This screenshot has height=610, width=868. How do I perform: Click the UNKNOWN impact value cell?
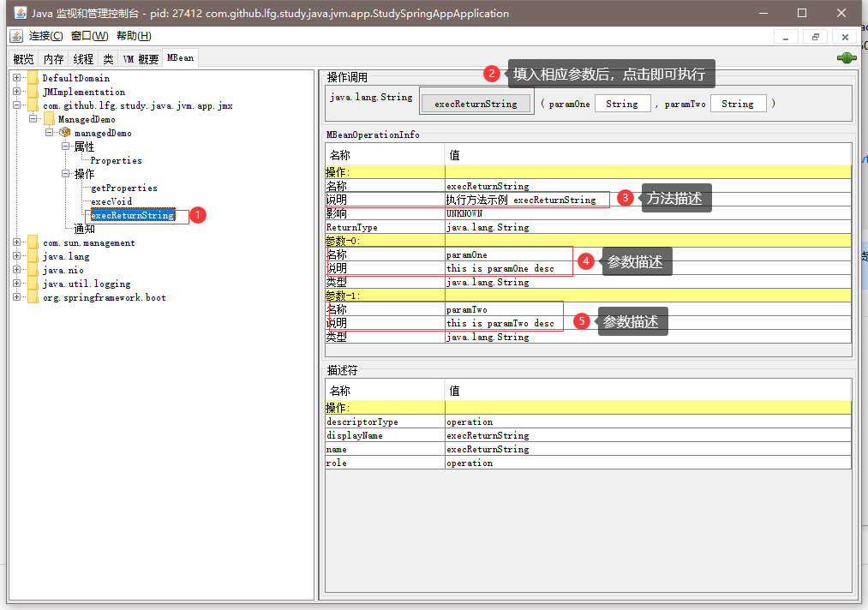pos(649,213)
